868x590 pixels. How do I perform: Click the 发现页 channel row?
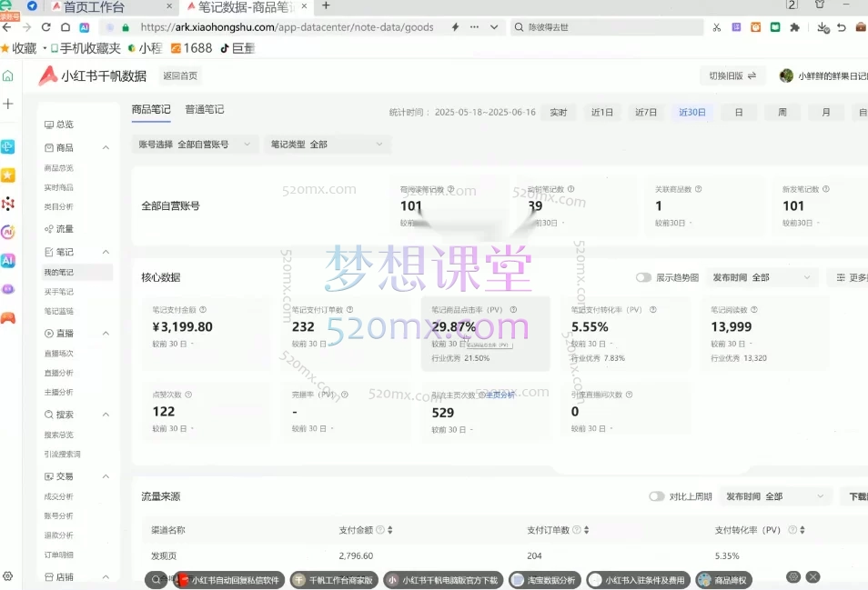coord(499,555)
